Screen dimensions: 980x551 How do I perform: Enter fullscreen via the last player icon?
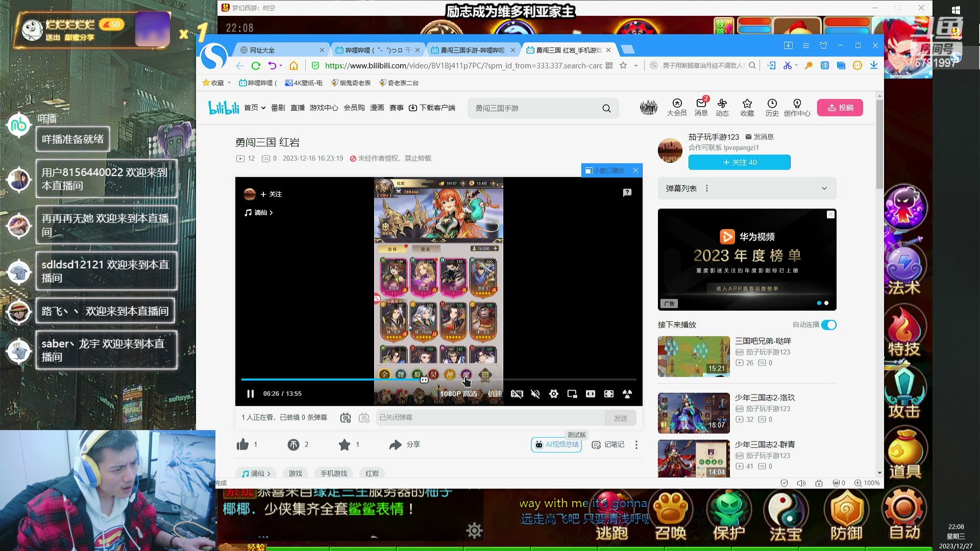(x=627, y=393)
